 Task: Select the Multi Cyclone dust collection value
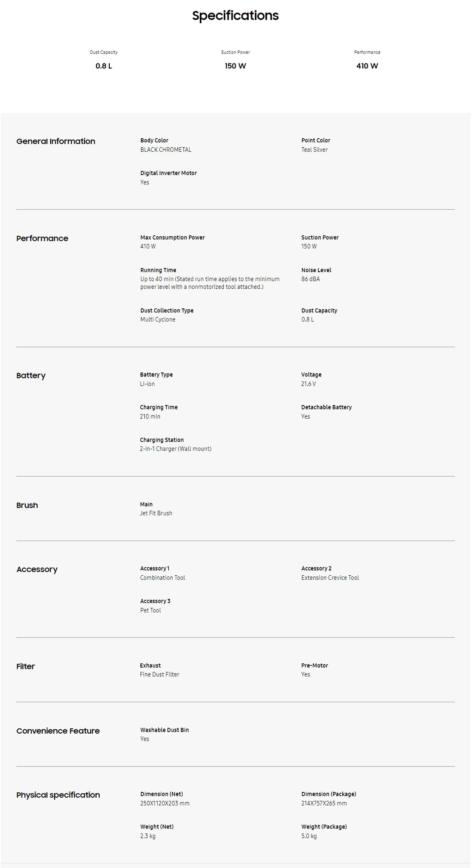coord(158,320)
